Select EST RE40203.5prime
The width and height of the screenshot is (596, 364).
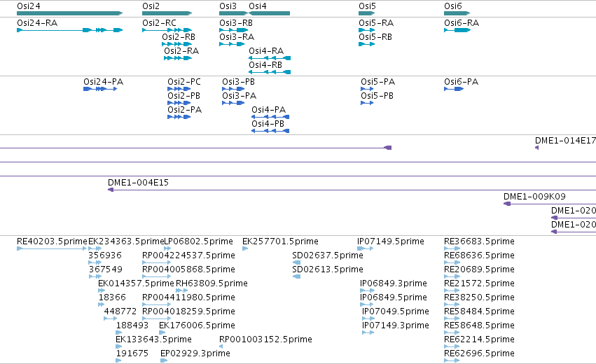click(52, 249)
